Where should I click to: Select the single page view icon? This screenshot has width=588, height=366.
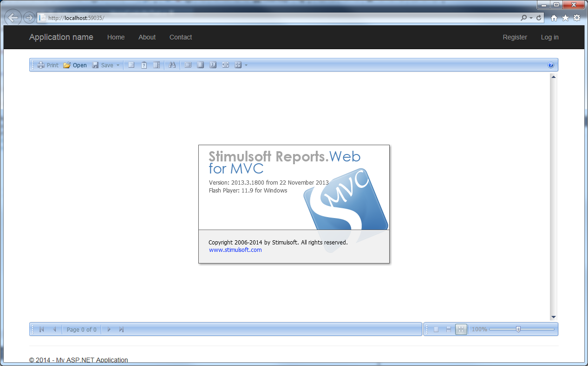pyautogui.click(x=200, y=65)
